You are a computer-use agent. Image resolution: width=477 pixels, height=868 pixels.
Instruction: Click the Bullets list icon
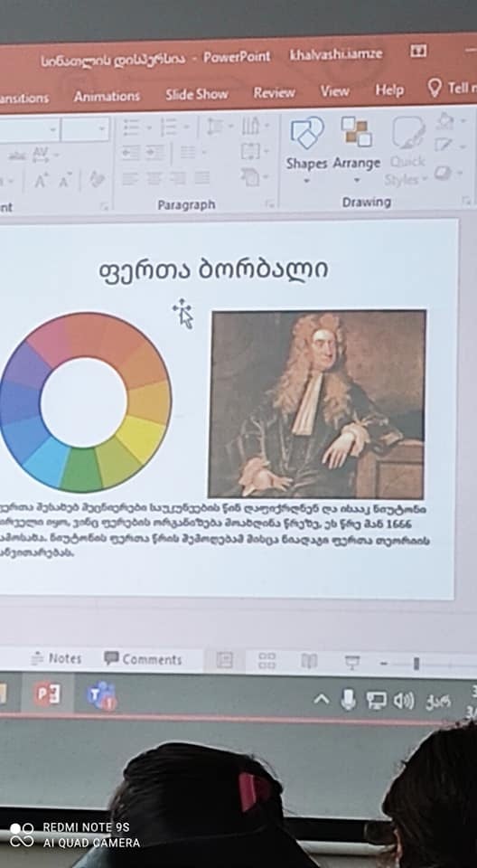tap(132, 127)
